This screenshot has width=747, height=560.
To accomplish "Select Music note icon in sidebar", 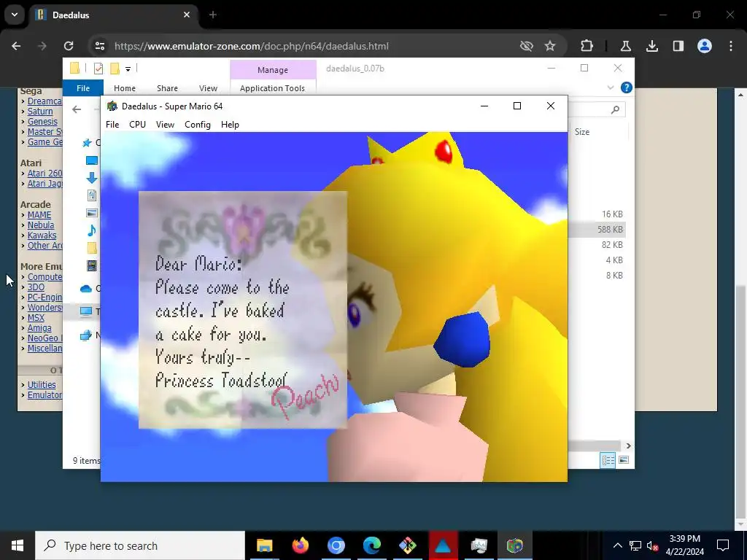I will click(91, 230).
